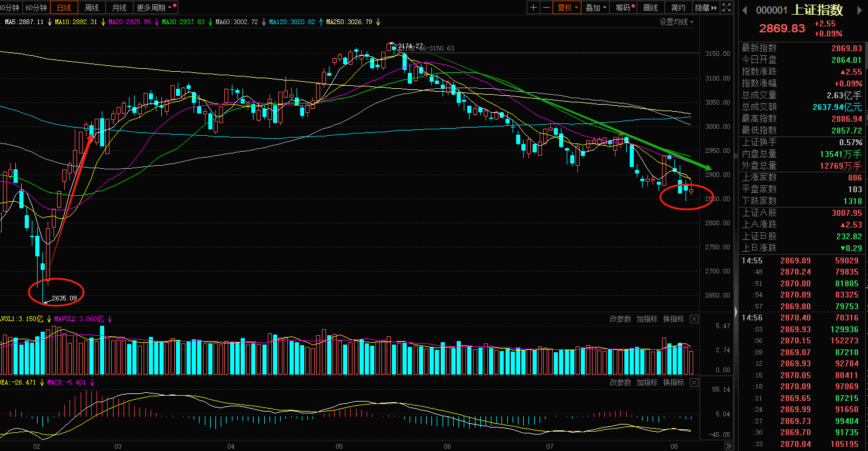The height and width of the screenshot is (451, 868).
Task: Click the plus zoom-in chart button
Action: 533,8
